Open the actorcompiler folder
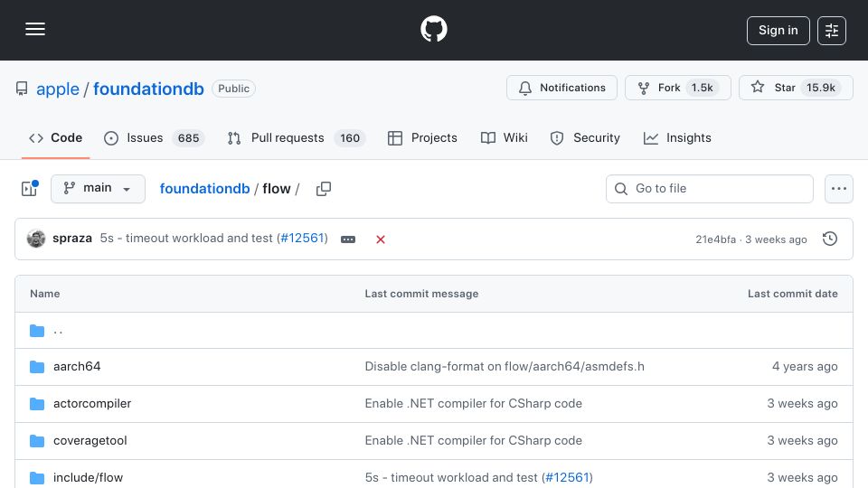The image size is (868, 488). click(92, 403)
